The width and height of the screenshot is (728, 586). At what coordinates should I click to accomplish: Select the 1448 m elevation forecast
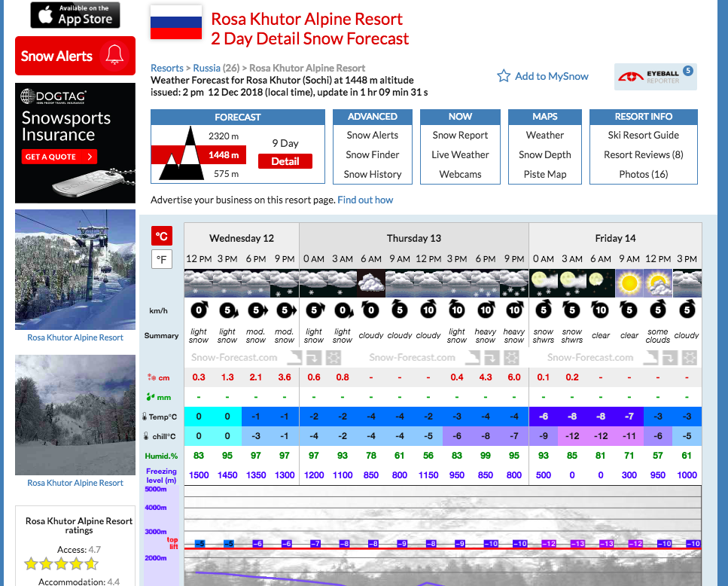pos(224,154)
